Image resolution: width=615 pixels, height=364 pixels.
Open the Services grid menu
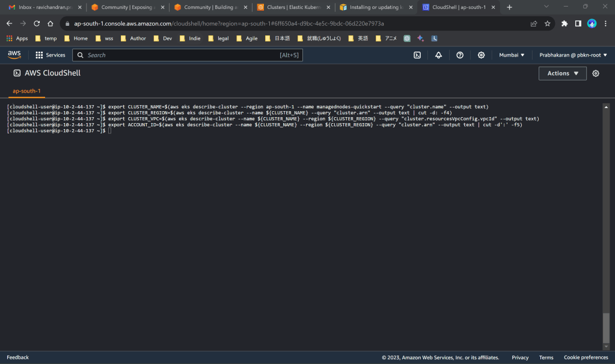[x=50, y=55]
